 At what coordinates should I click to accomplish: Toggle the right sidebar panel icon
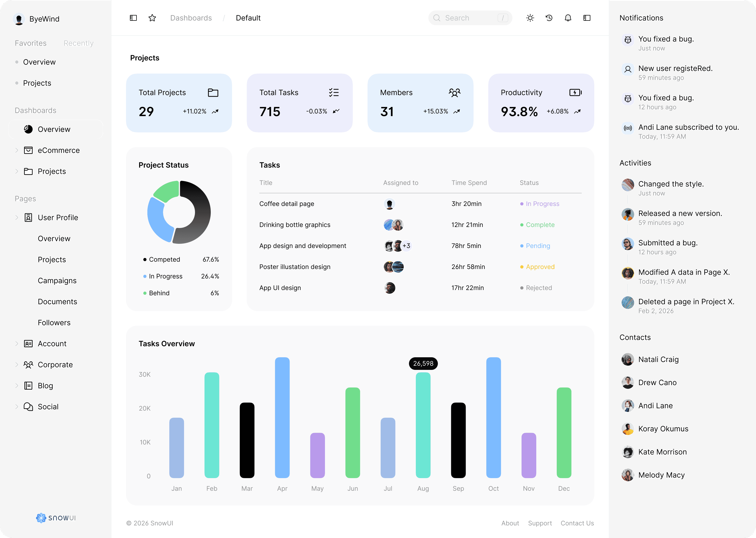[587, 18]
